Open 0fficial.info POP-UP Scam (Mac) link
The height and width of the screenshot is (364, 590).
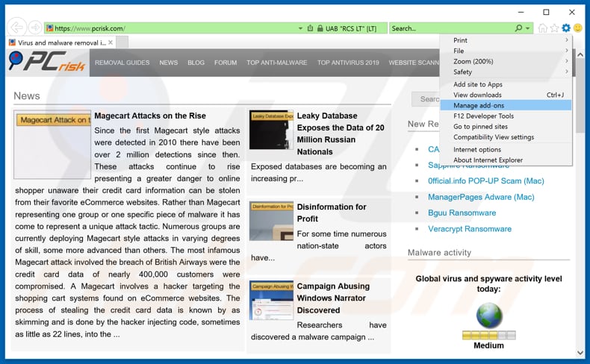[485, 181]
